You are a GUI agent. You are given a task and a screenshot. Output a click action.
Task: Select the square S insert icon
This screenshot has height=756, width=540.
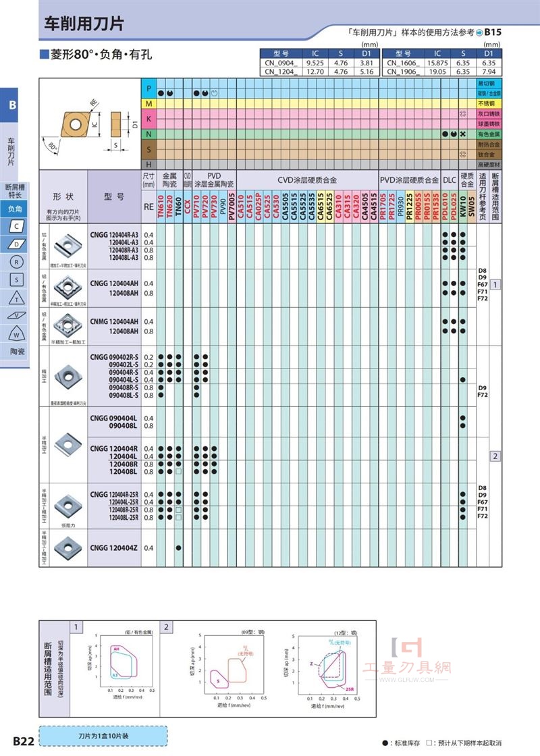16,279
